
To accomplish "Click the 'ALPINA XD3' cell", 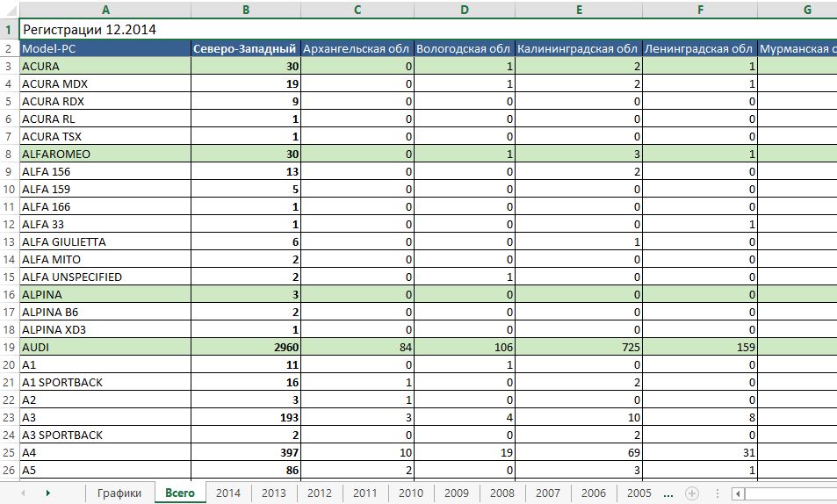I will click(105, 329).
